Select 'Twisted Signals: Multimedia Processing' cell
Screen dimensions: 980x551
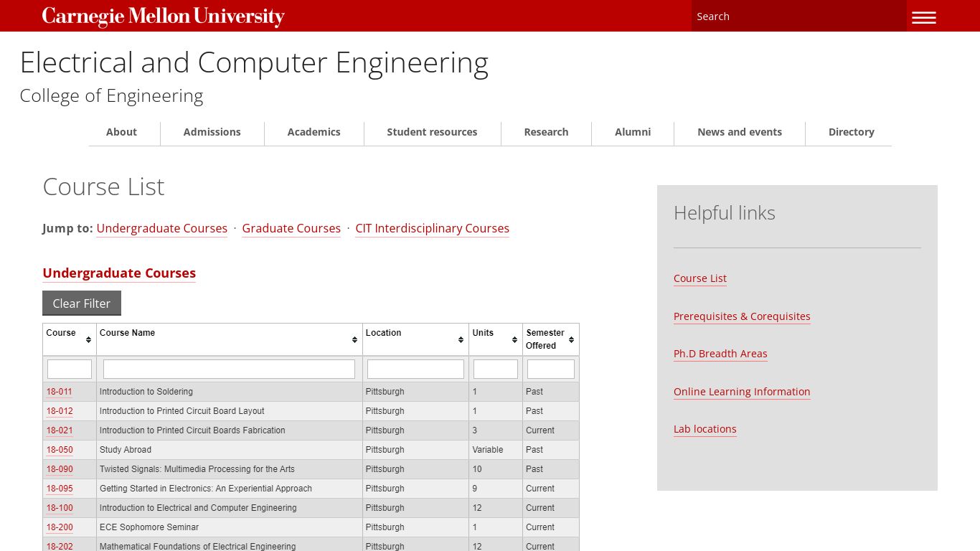[x=230, y=469]
